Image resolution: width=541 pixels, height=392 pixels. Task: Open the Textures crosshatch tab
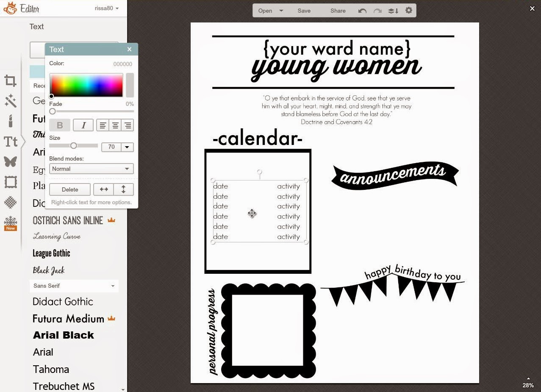click(x=11, y=202)
